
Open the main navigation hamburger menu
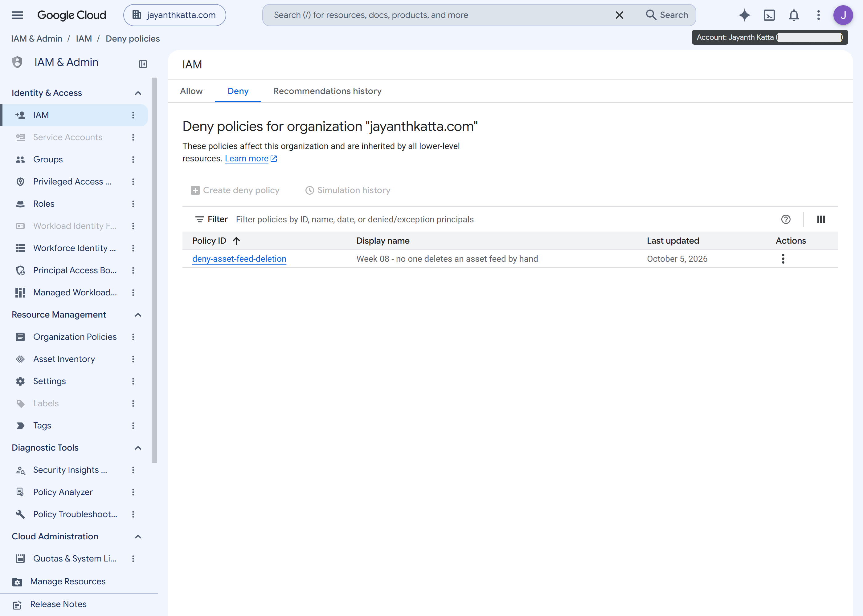point(18,15)
